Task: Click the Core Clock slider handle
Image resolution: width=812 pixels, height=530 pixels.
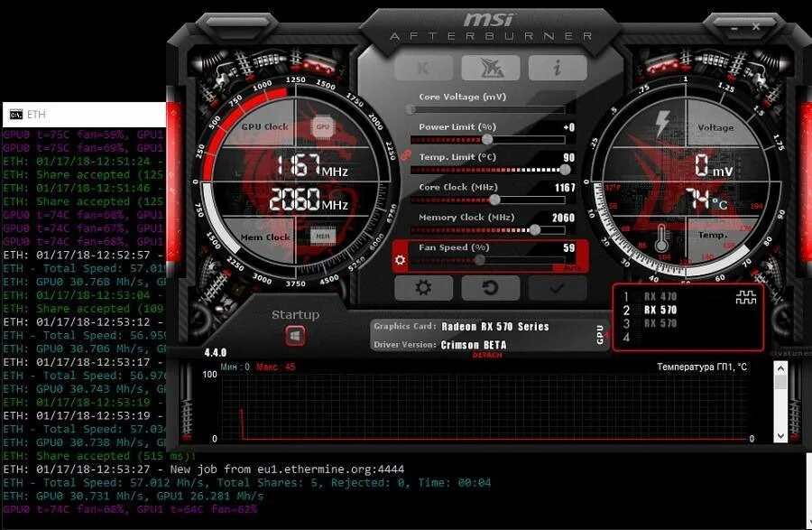Action: [494, 200]
